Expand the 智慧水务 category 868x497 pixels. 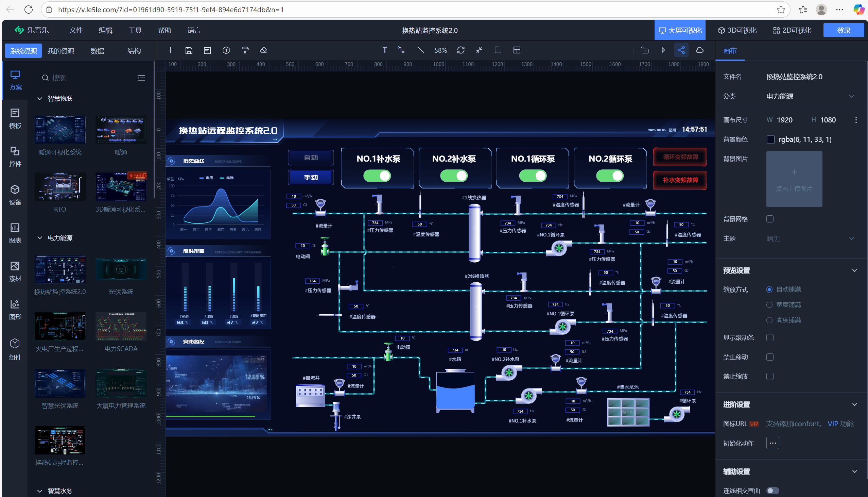[40, 491]
